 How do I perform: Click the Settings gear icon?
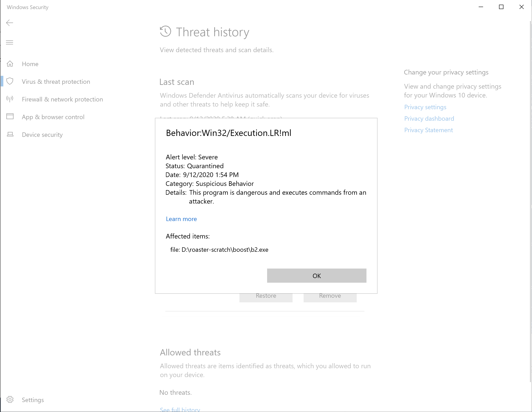pyautogui.click(x=10, y=400)
